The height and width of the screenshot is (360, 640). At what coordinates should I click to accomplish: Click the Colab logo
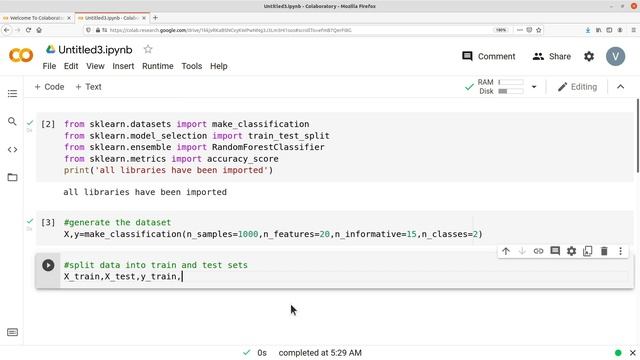[21, 56]
